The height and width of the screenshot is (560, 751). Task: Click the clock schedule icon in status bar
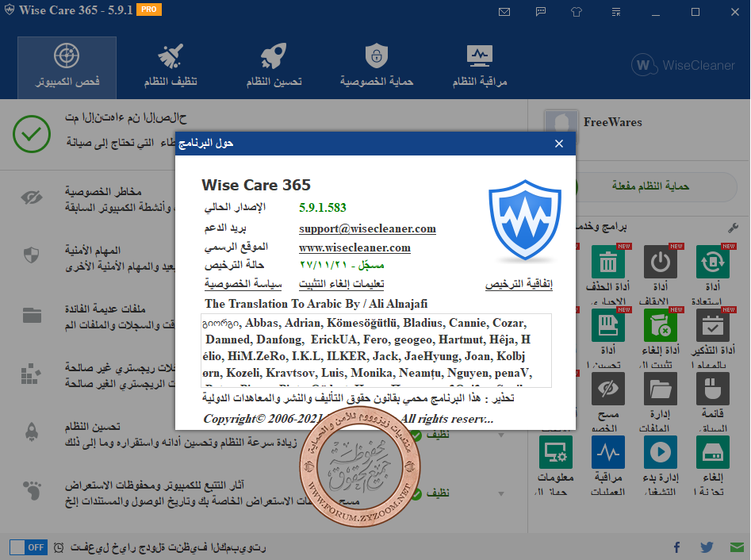point(59,547)
